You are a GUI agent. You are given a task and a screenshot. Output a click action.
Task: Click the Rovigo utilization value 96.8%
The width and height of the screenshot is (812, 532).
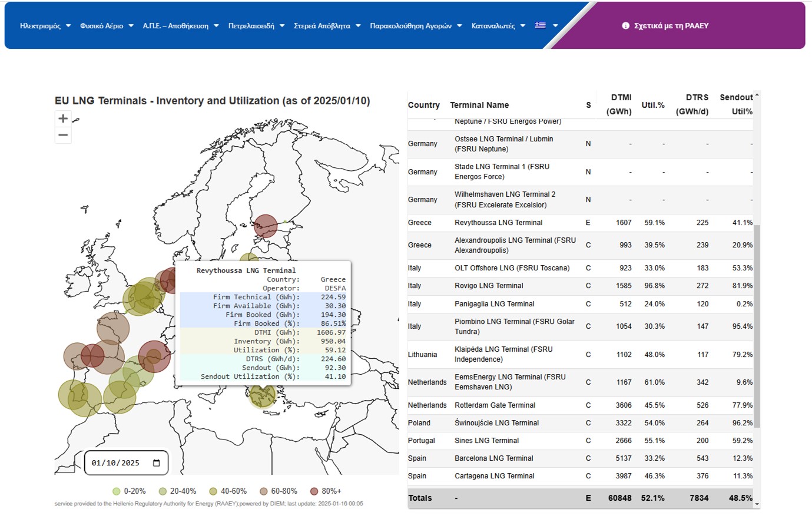pos(654,286)
